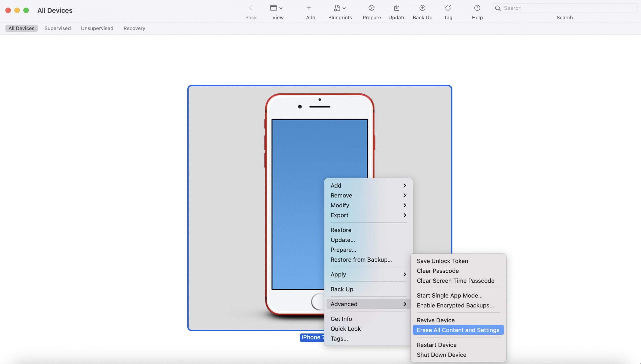Screen dimensions: 641x364
Task: Click the Back arrow icon in toolbar
Action: pyautogui.click(x=251, y=8)
